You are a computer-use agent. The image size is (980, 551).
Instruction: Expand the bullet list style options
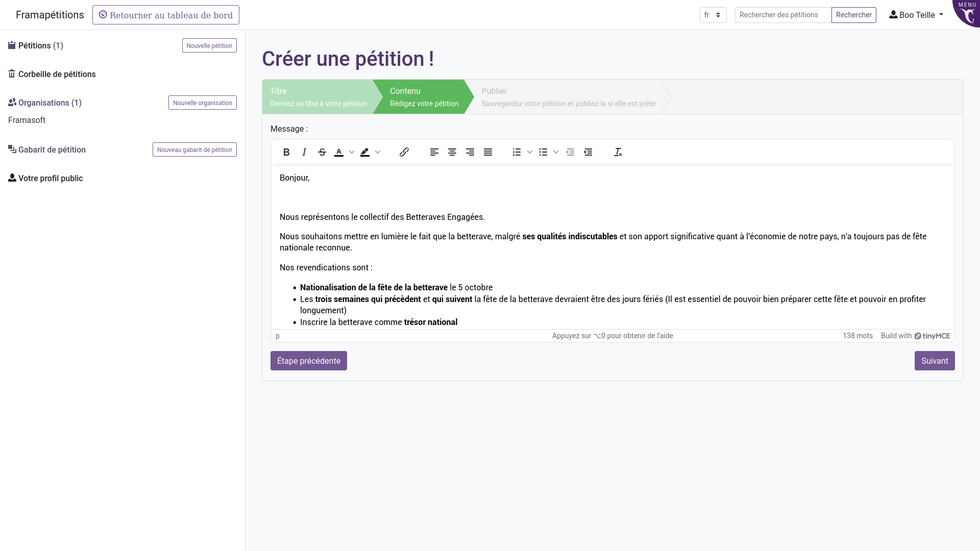(x=556, y=152)
